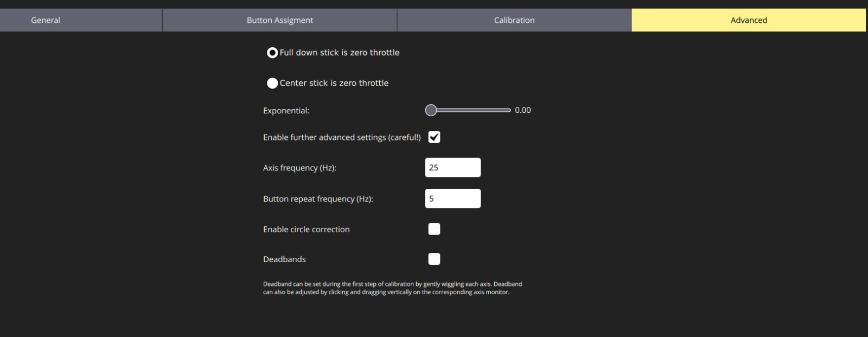Click the "Full down stick is zero throttle" label
The image size is (868, 337).
339,53
